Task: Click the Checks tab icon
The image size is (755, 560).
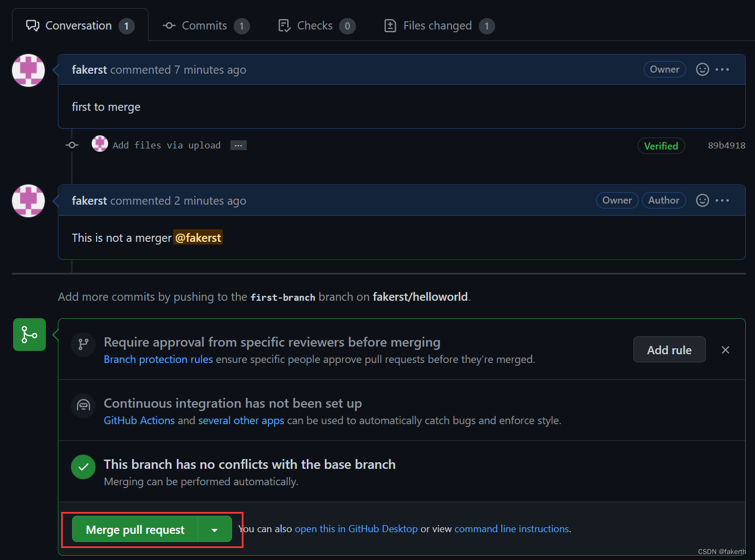Action: click(284, 26)
